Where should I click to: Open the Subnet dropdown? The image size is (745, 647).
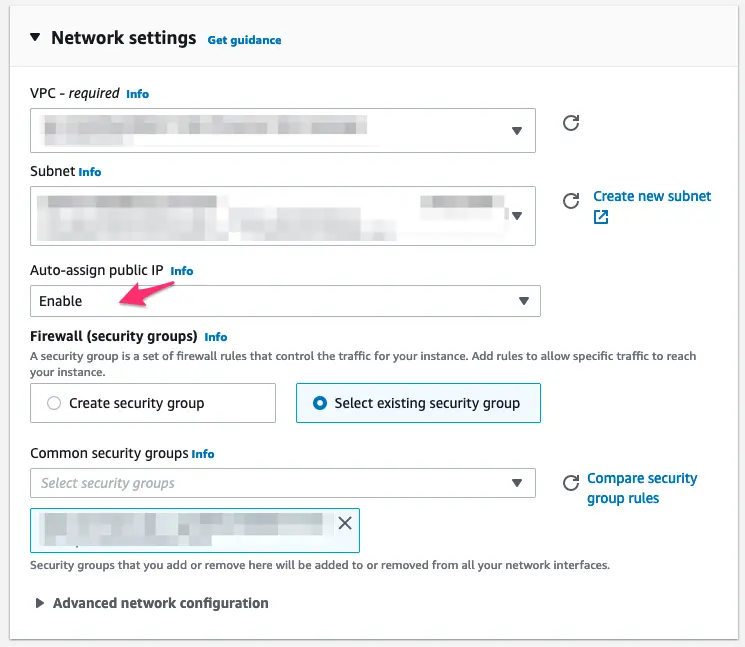pos(283,216)
